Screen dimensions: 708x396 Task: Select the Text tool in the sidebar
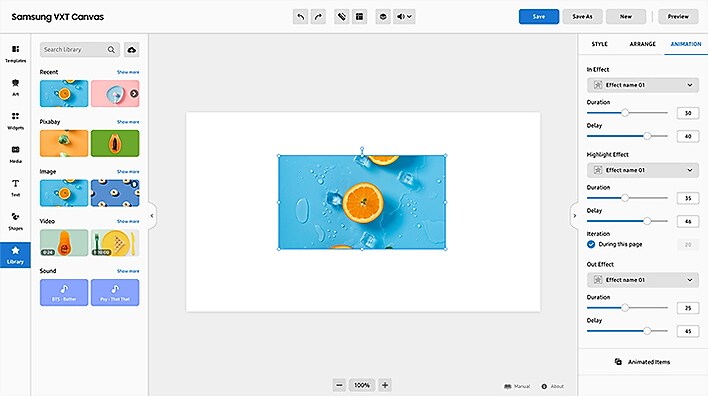[x=15, y=187]
